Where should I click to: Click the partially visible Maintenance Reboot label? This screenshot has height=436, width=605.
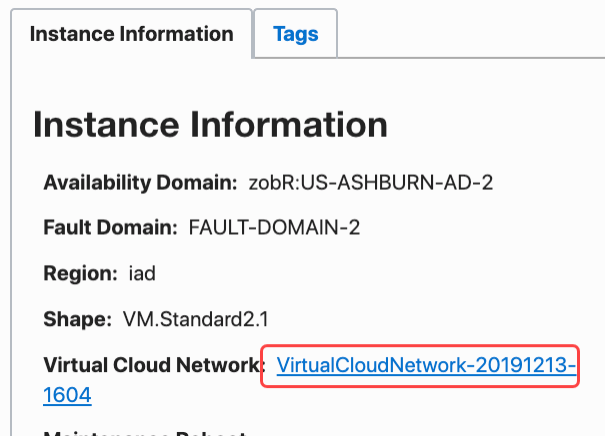pos(144,431)
